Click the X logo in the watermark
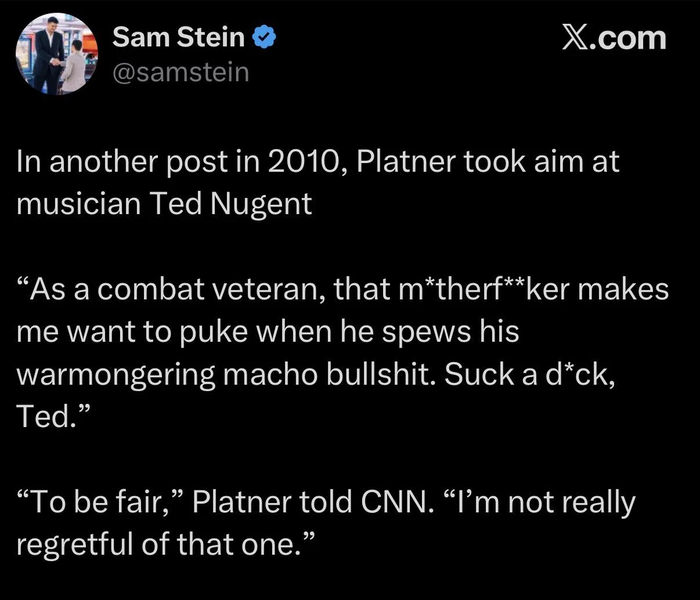 click(574, 38)
